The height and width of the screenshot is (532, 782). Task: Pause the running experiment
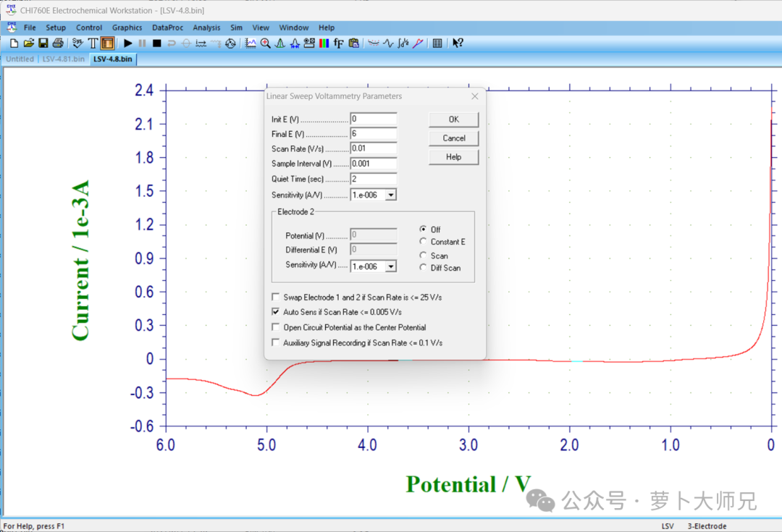(x=140, y=43)
